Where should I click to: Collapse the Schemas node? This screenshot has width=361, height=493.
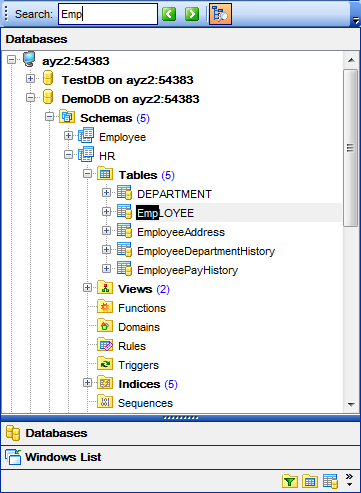49,117
